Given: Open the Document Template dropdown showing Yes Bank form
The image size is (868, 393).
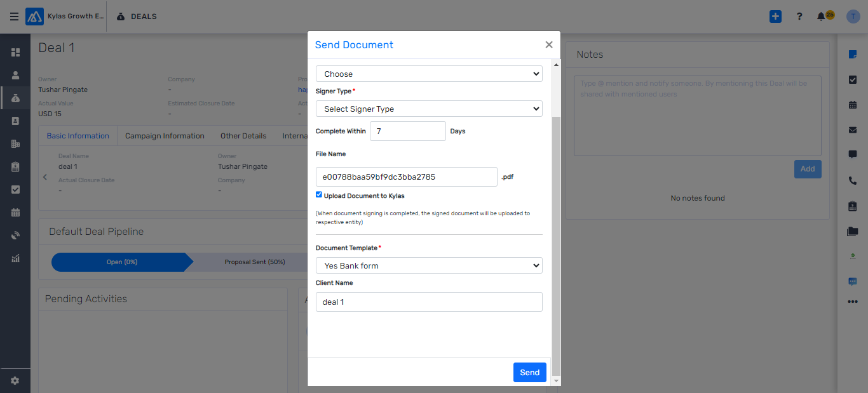Looking at the screenshot, I should 429,265.
